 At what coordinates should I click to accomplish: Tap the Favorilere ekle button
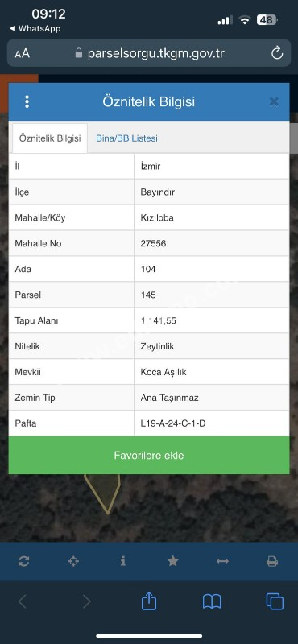(149, 455)
